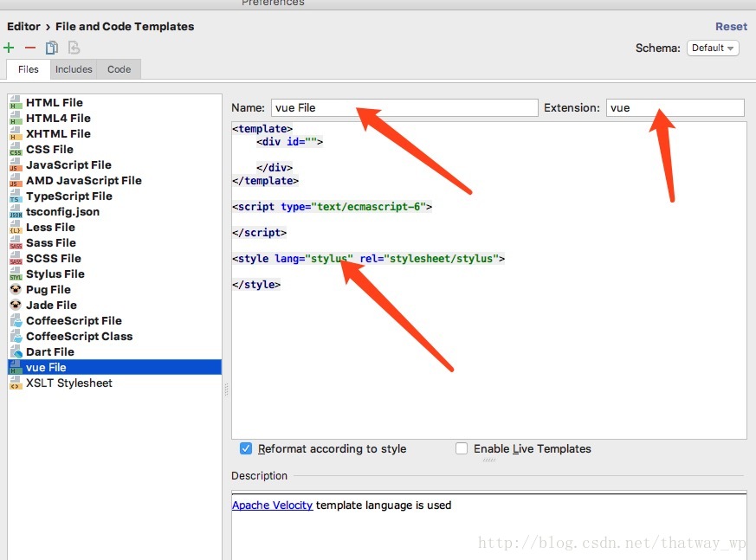756x560 pixels.
Task: Open the Schema Default dropdown
Action: pos(713,48)
